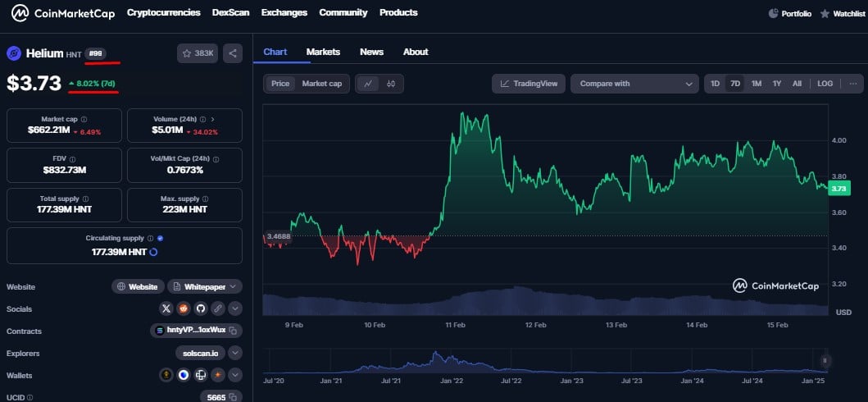Switch to the News tab
Viewport: 868px width, 402px height.
pyautogui.click(x=371, y=52)
